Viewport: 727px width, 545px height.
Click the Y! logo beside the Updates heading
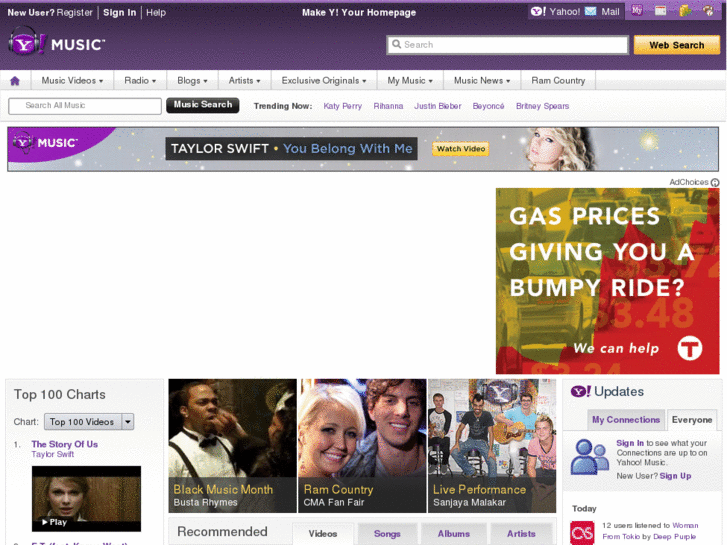[580, 391]
